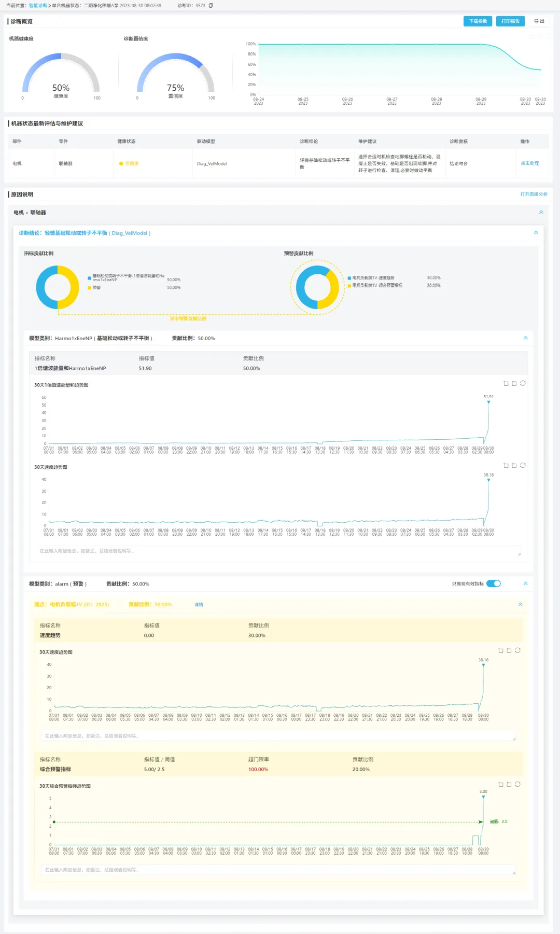Collapse the 电机负载端1V measurement point section

pos(520,604)
